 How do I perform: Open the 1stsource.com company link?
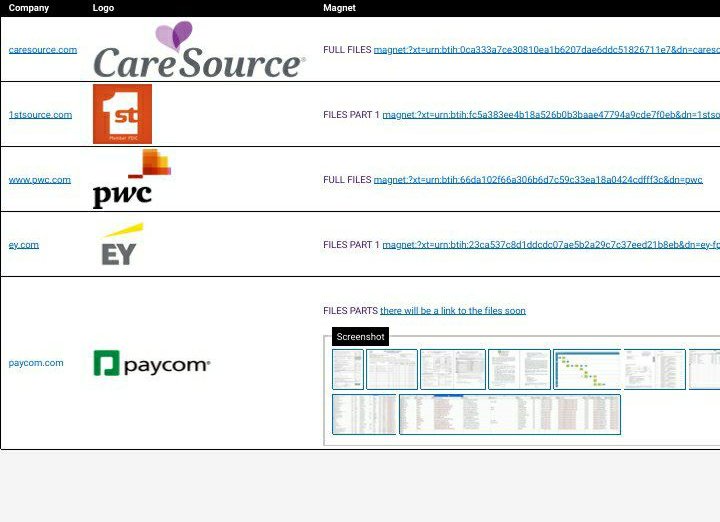pyautogui.click(x=40, y=114)
